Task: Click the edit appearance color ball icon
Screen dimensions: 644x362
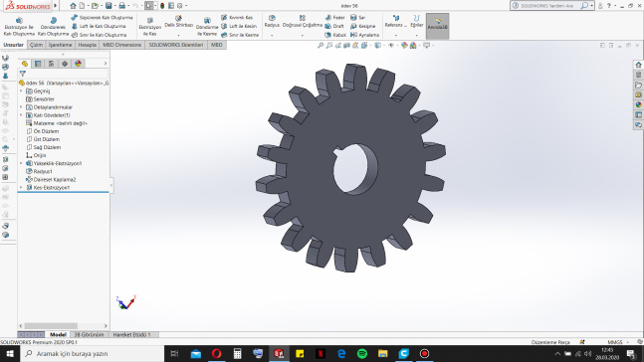Action: point(404,45)
